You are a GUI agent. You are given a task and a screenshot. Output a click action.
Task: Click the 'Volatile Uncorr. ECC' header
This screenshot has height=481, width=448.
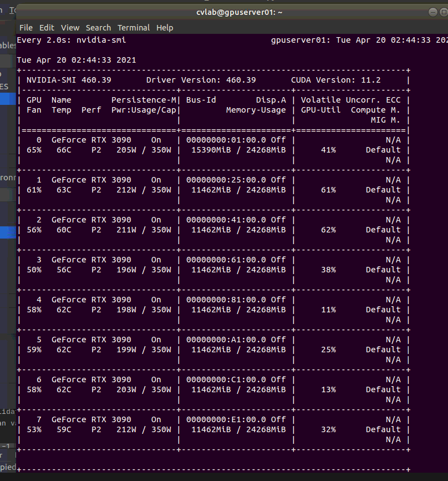350,100
